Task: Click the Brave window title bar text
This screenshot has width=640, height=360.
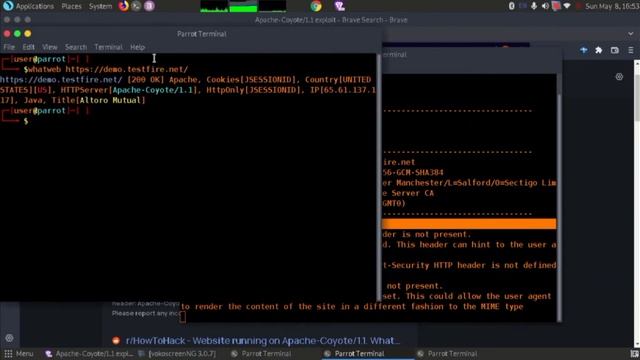Action: click(x=331, y=20)
